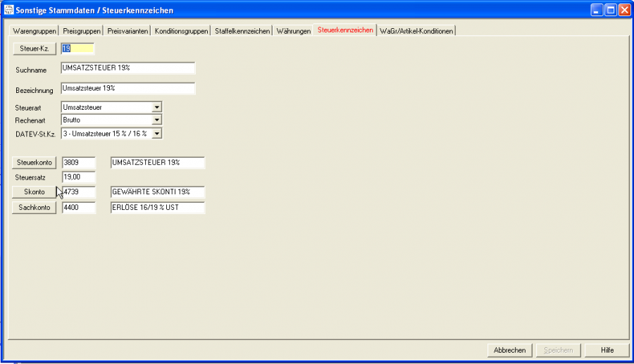The image size is (634, 364).
Task: Select the Währungen tab
Action: pos(294,31)
